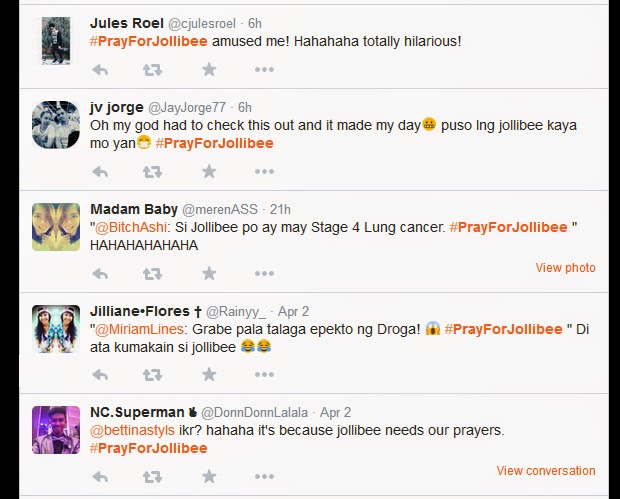Retweet Jilliane Flores's tweet
Viewport: 620px width, 499px height.
click(x=152, y=375)
